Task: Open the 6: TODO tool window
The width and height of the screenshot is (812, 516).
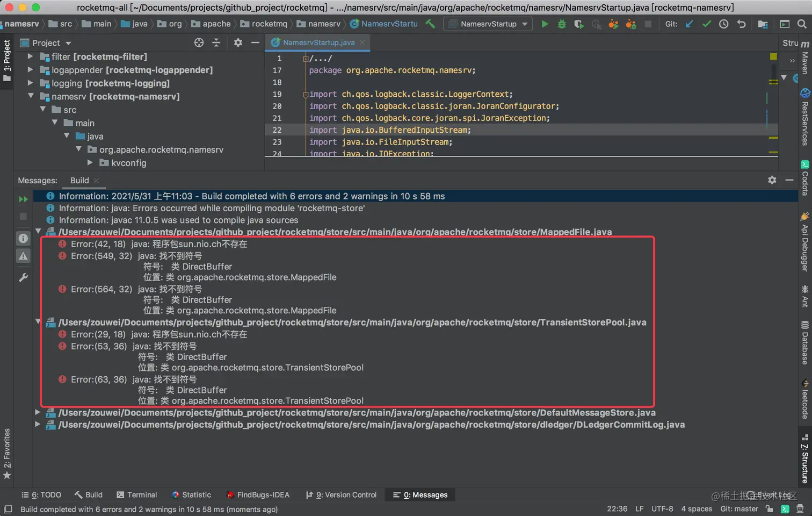Action: [41, 494]
